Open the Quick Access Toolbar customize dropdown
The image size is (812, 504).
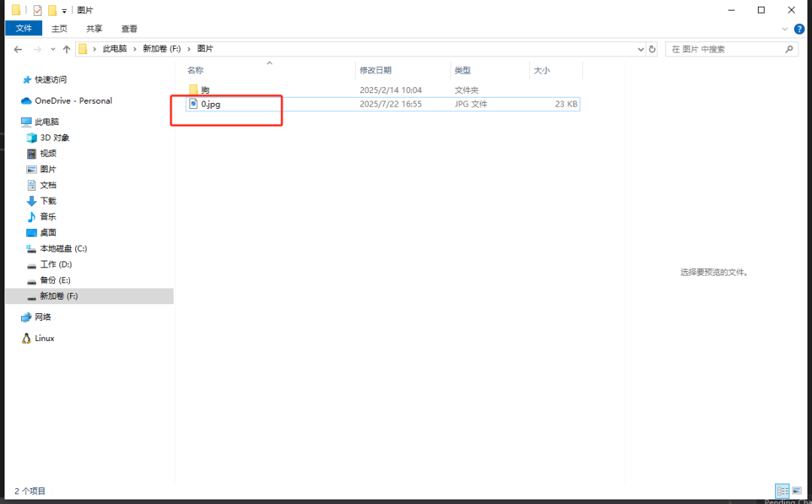[64, 11]
